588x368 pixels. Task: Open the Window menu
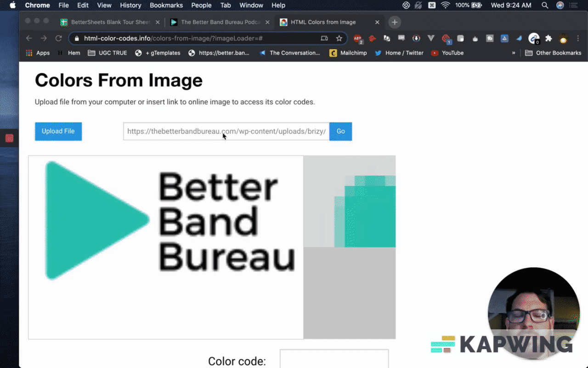pyautogui.click(x=251, y=6)
